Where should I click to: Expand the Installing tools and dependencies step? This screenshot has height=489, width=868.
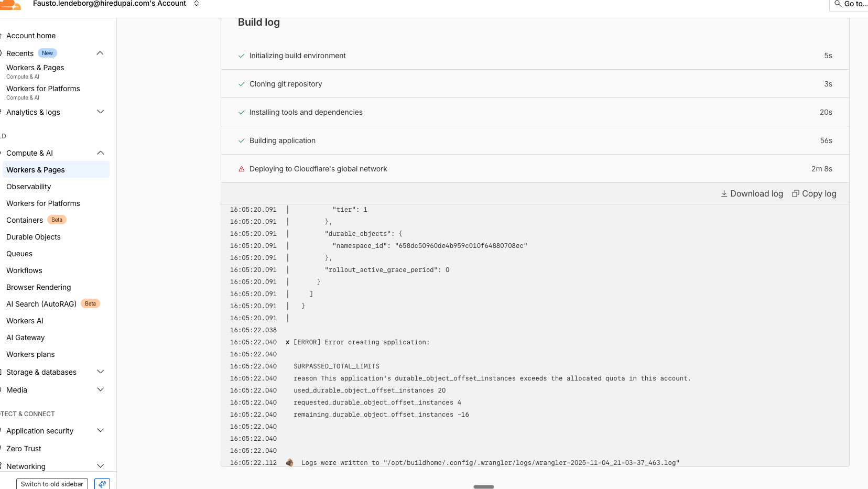306,112
